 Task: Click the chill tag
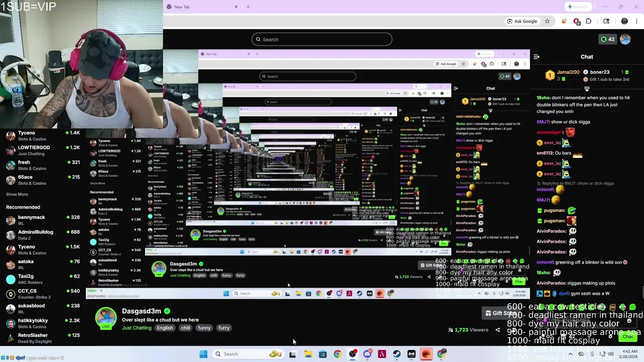click(186, 328)
